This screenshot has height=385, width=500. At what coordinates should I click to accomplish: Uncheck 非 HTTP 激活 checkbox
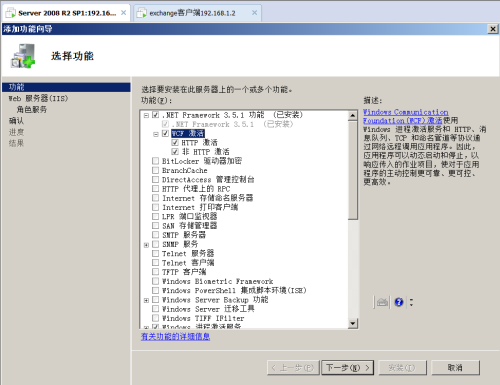pyautogui.click(x=175, y=152)
